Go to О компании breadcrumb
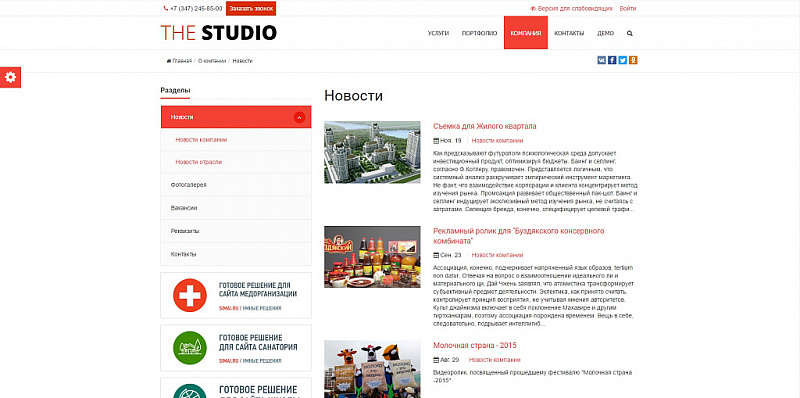 tap(212, 61)
